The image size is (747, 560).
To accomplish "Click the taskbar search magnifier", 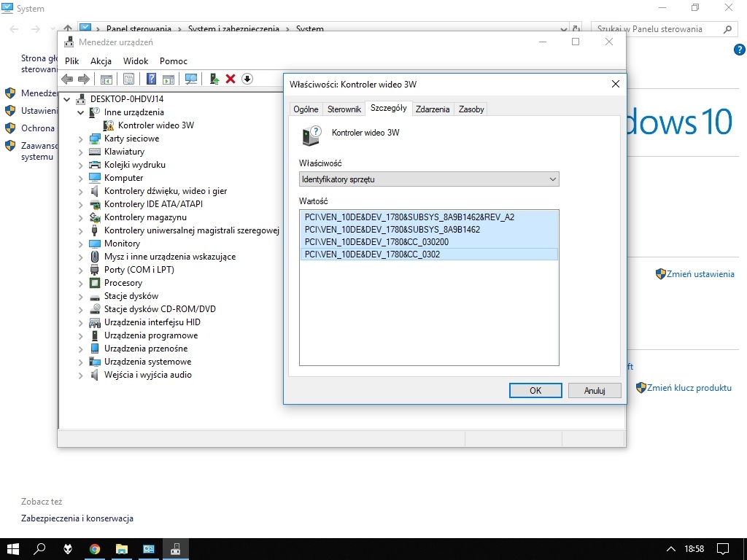I will coord(40,549).
